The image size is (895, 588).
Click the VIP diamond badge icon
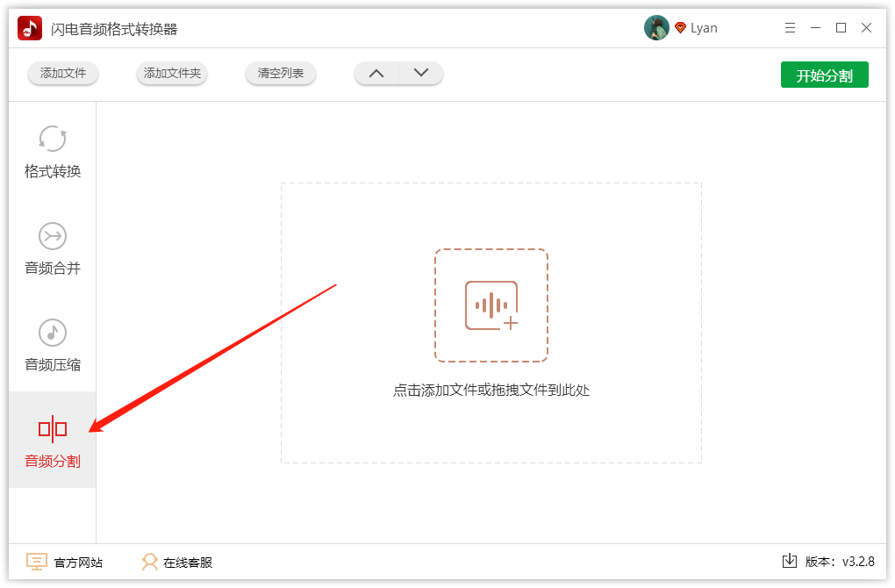pyautogui.click(x=680, y=27)
